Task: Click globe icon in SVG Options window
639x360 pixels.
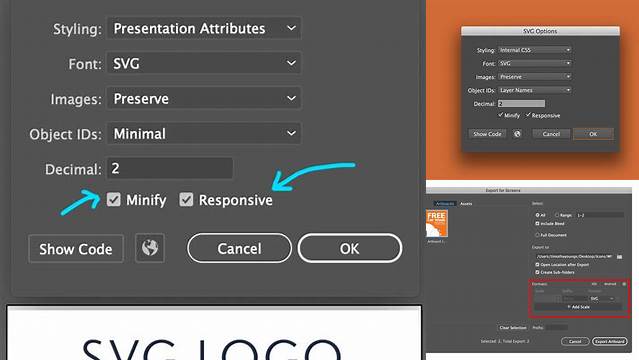Action: [x=517, y=134]
